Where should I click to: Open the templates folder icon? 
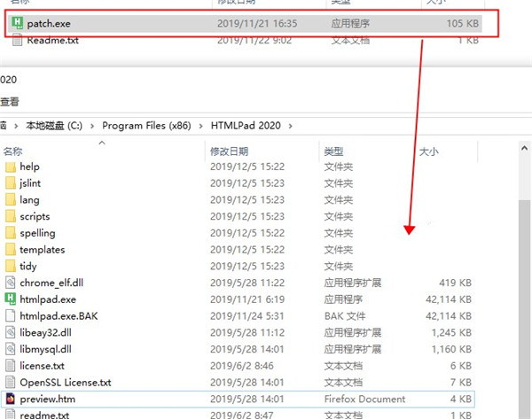point(11,250)
